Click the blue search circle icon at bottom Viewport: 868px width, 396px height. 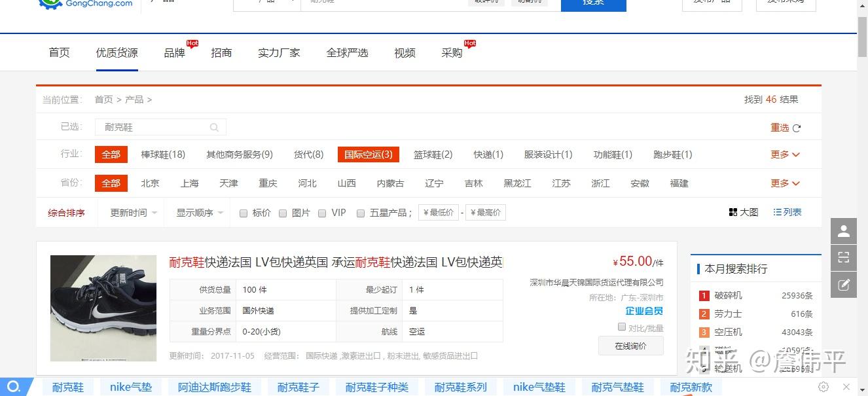[x=14, y=386]
